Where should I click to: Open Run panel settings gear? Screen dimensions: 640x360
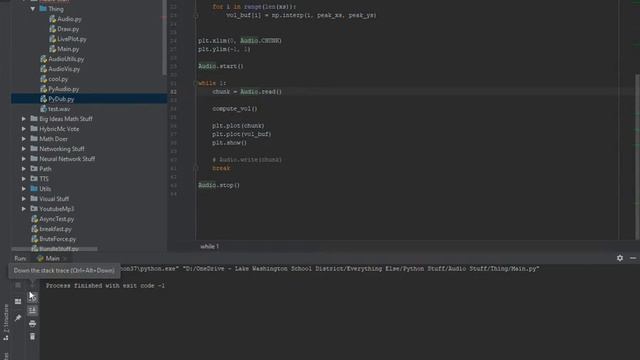tap(620, 258)
